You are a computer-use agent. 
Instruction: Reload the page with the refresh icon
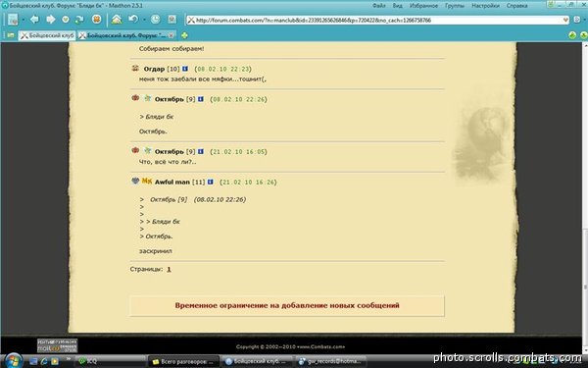pos(79,20)
